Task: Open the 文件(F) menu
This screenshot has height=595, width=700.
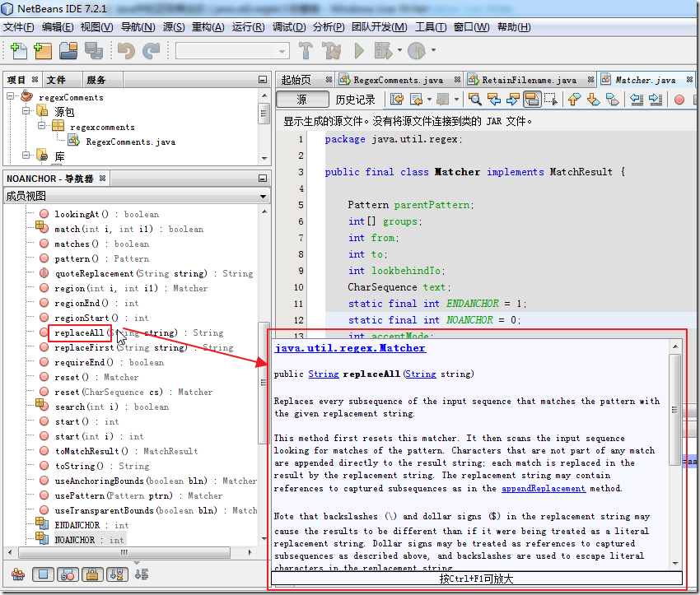Action: point(19,27)
